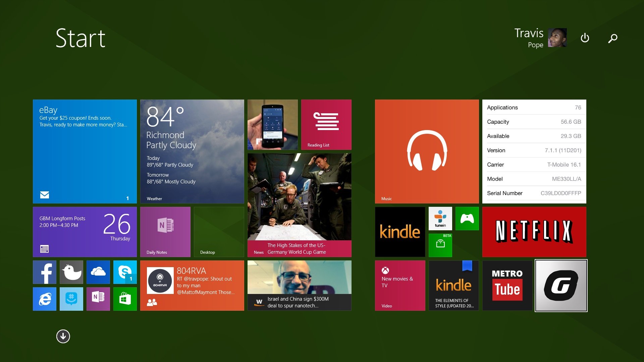Open the small OneNote tile
Viewport: 644px width, 362px height.
(x=98, y=299)
